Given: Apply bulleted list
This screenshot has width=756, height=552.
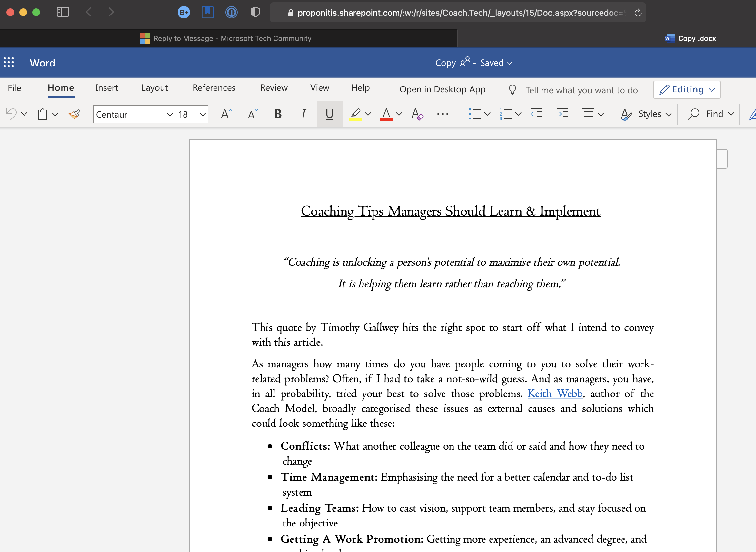Looking at the screenshot, I should click(x=474, y=114).
